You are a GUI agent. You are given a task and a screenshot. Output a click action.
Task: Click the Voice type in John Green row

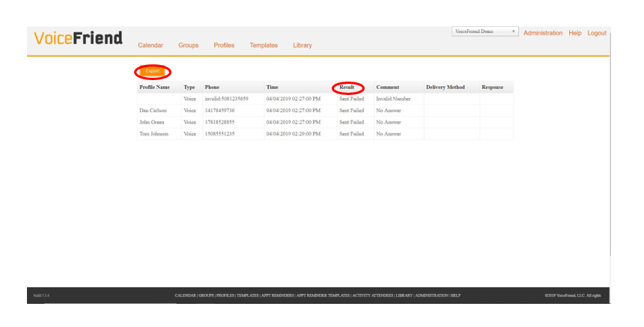[x=189, y=122]
